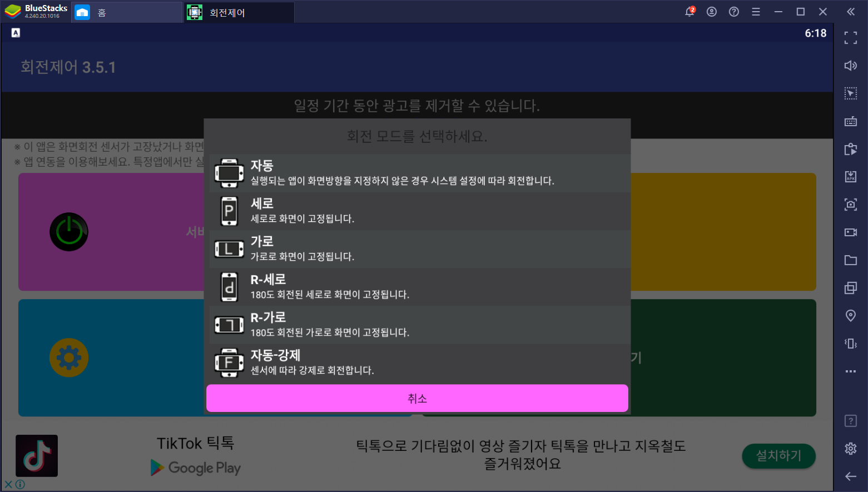Open BlueStacks hamburger menu
868x492 pixels.
(756, 12)
